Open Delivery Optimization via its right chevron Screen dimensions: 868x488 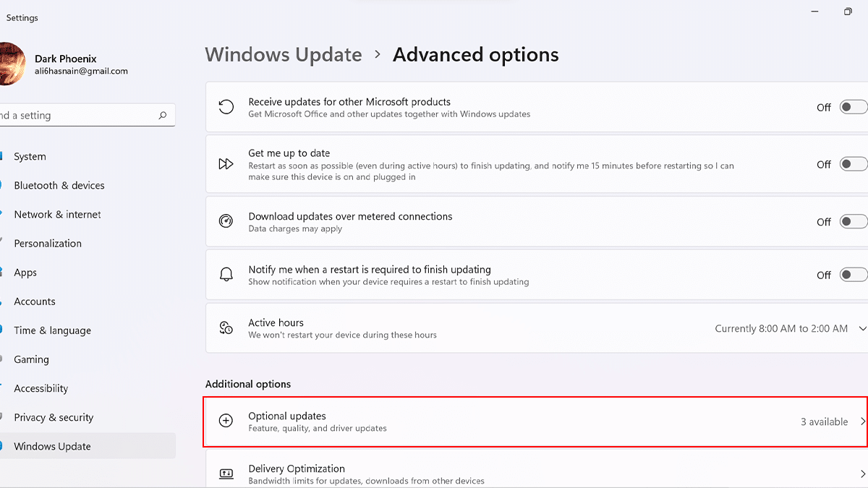click(x=862, y=474)
